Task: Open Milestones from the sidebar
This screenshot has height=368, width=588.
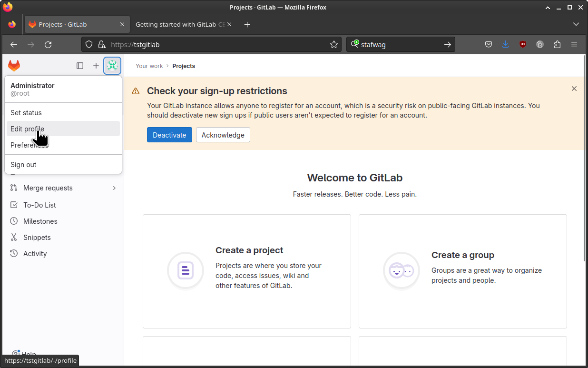Action: coord(40,221)
